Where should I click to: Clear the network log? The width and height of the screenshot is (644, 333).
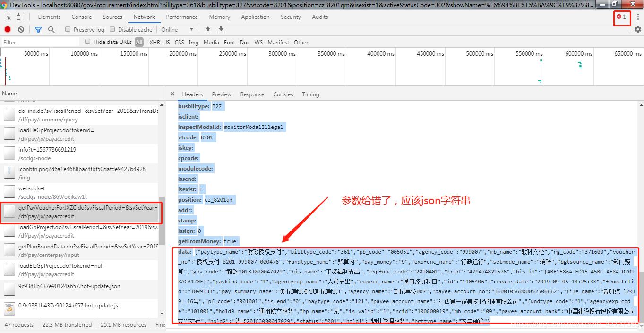click(x=21, y=29)
